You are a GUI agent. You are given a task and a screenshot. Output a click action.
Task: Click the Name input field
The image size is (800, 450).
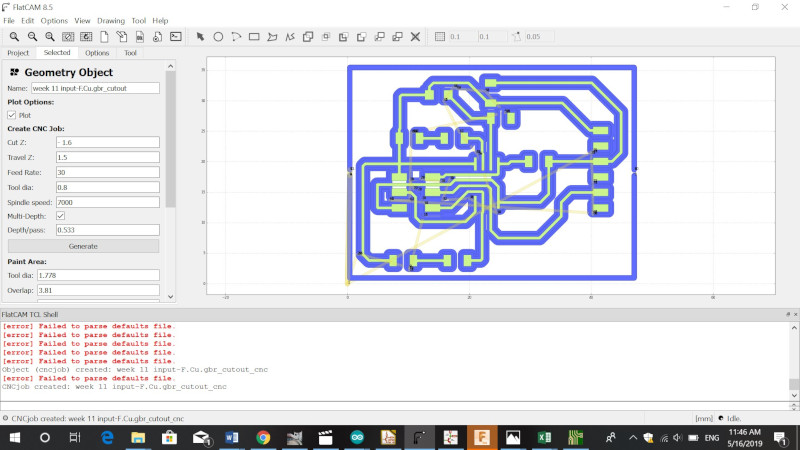(x=95, y=88)
